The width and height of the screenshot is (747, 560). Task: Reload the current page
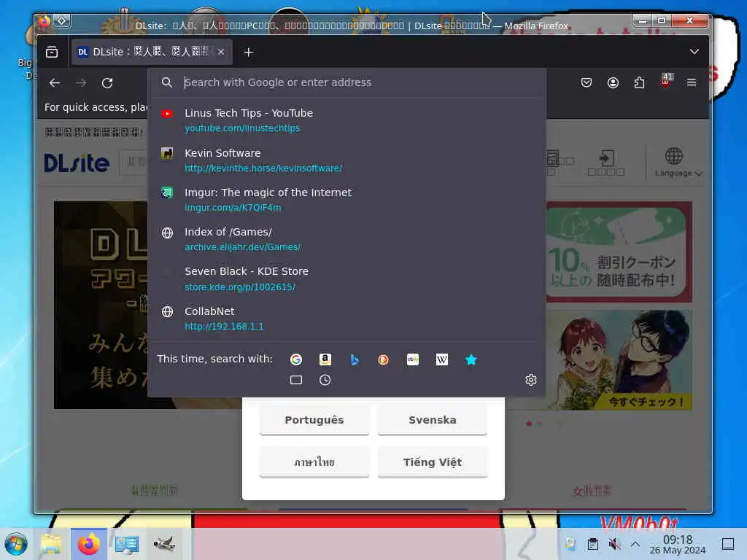pos(107,83)
